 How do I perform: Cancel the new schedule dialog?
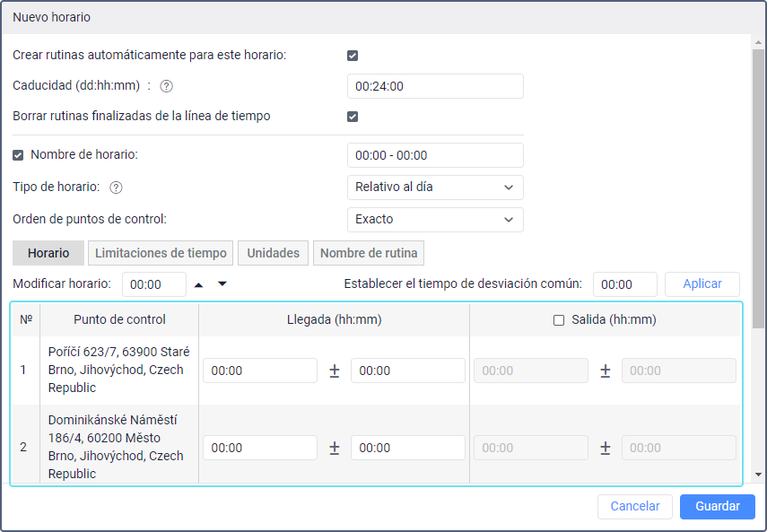tap(635, 506)
